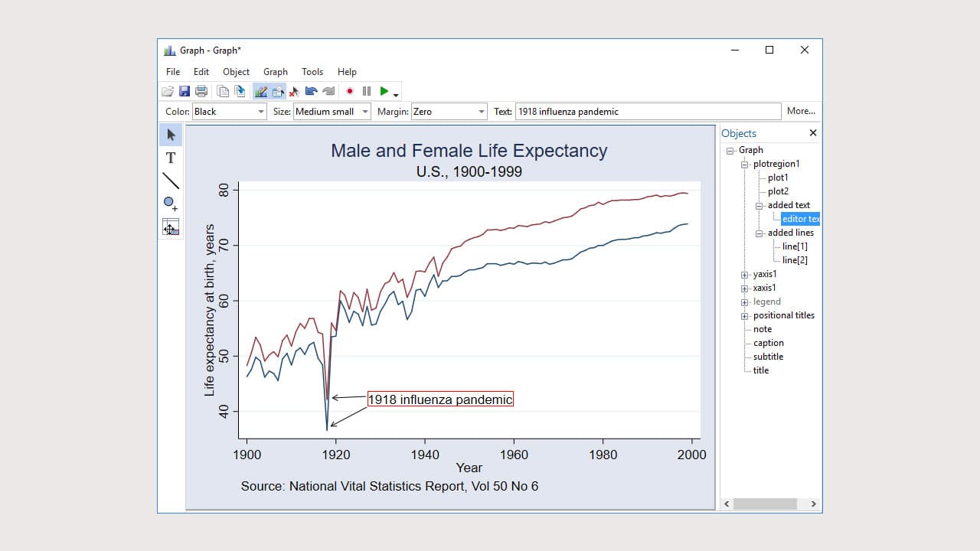Close the Objects panel
This screenshot has width=980, height=551.
click(812, 132)
